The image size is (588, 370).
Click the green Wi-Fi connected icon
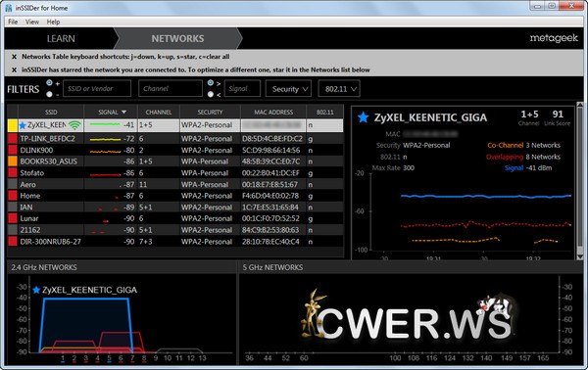(x=74, y=125)
